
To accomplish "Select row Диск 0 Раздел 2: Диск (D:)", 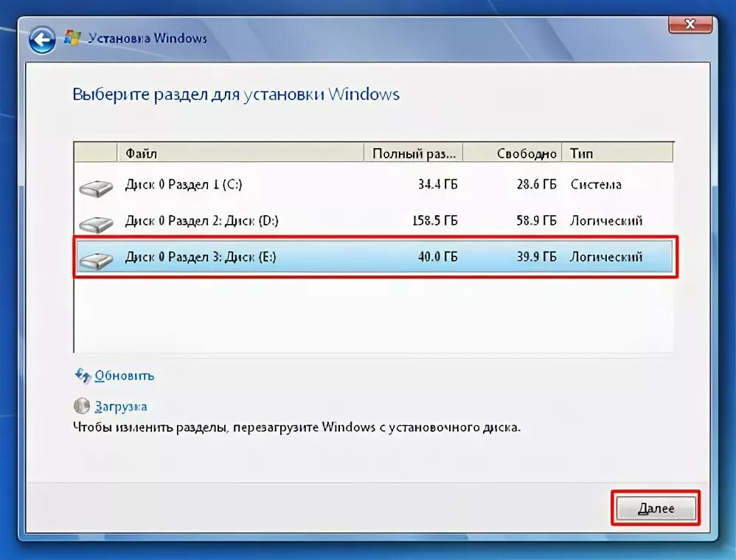I will click(374, 220).
